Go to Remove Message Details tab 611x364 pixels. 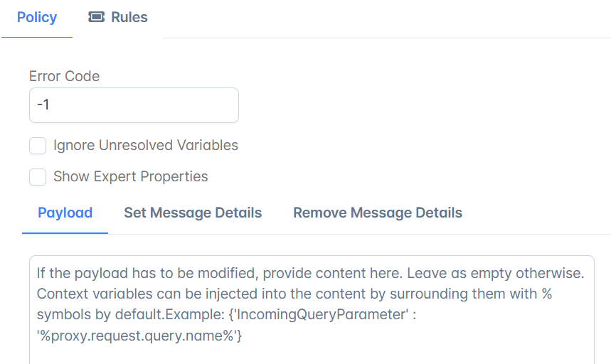click(378, 213)
